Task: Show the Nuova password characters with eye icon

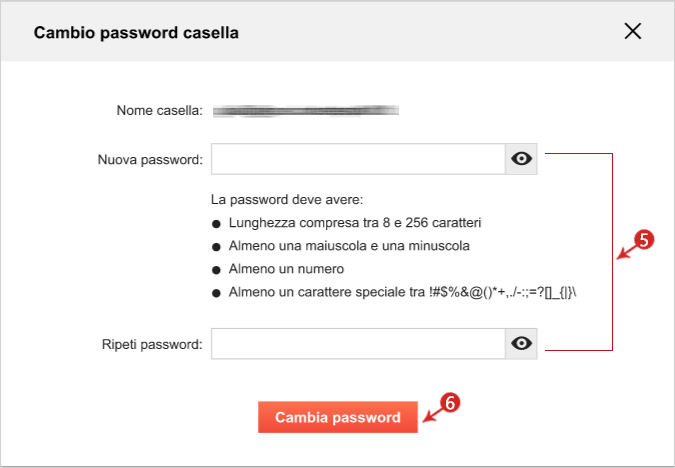Action: (x=521, y=159)
